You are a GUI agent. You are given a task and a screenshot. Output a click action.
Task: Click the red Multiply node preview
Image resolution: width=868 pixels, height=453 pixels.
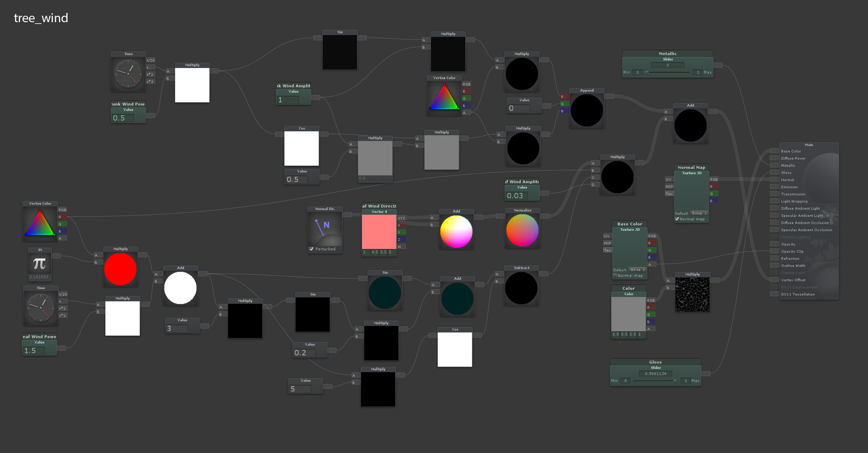pos(120,270)
